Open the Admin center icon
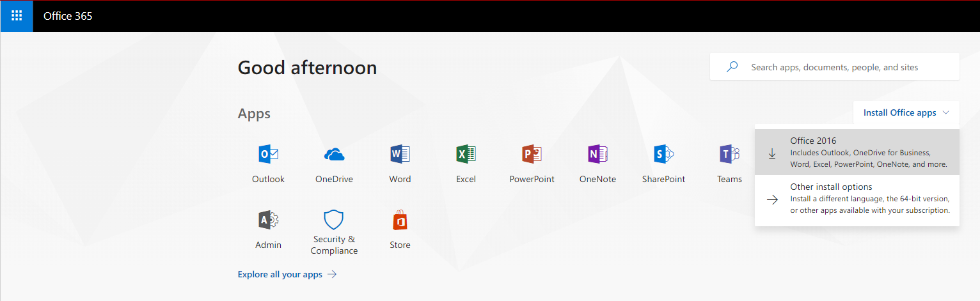This screenshot has height=301, width=980. click(x=268, y=220)
